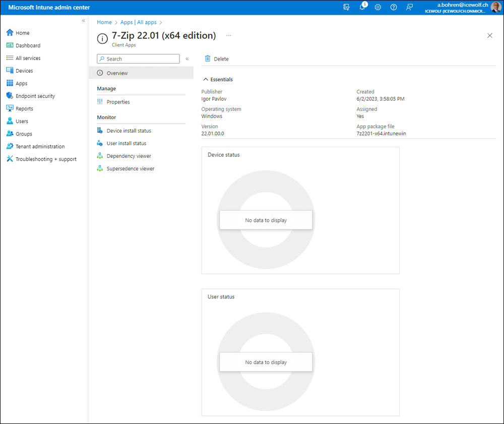This screenshot has height=424, width=504.
Task: Click the Assigned value Yes
Action: pyautogui.click(x=360, y=116)
